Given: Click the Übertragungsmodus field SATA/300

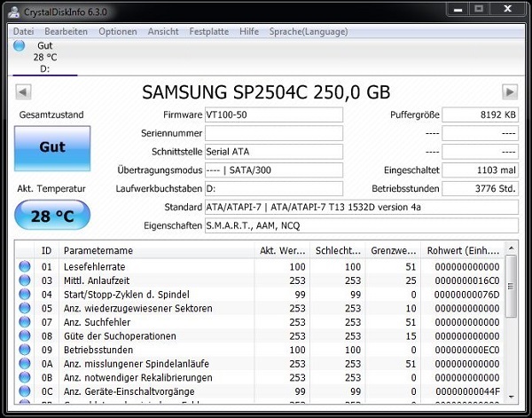Looking at the screenshot, I should (274, 170).
